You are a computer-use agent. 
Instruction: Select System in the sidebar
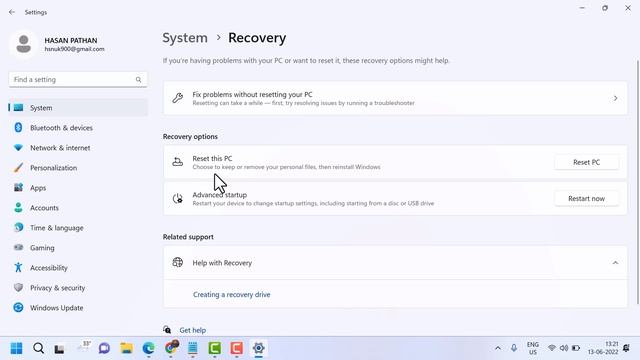tap(78, 108)
